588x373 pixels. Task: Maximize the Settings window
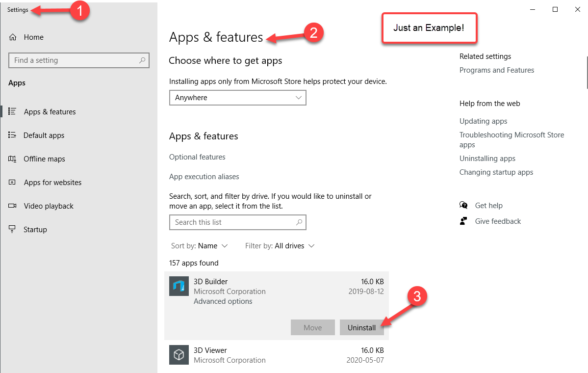[x=555, y=9]
